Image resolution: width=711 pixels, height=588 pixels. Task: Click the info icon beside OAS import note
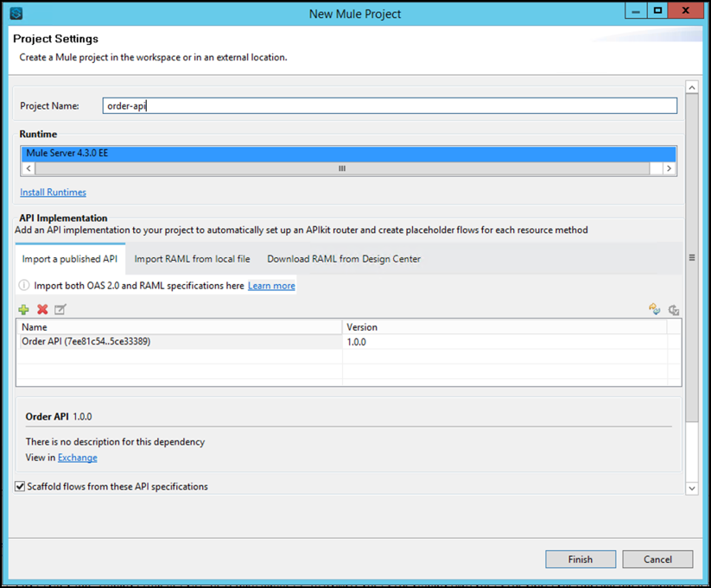point(23,285)
